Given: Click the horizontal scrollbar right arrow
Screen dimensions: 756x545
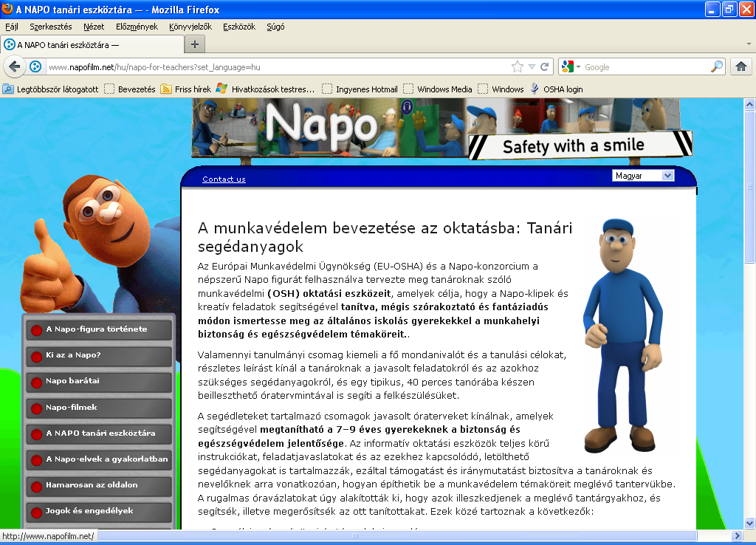Looking at the screenshot, I should [x=736, y=535].
